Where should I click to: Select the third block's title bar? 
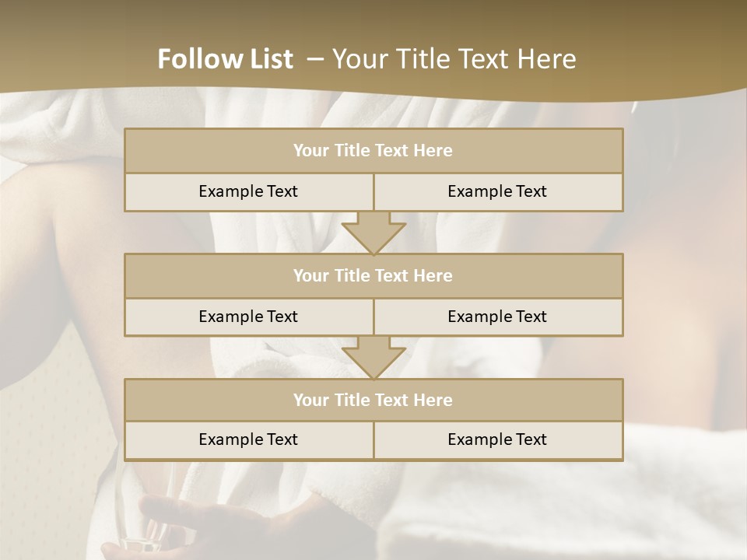(x=373, y=401)
